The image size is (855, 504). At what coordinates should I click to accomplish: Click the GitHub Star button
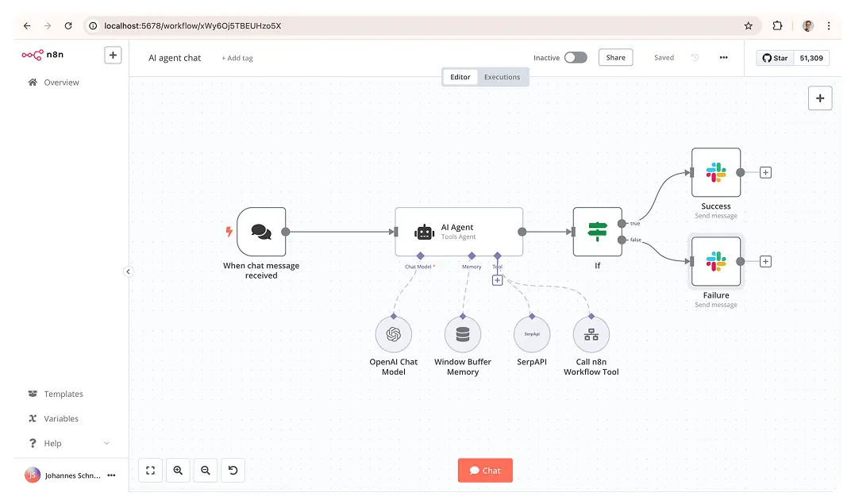(775, 58)
